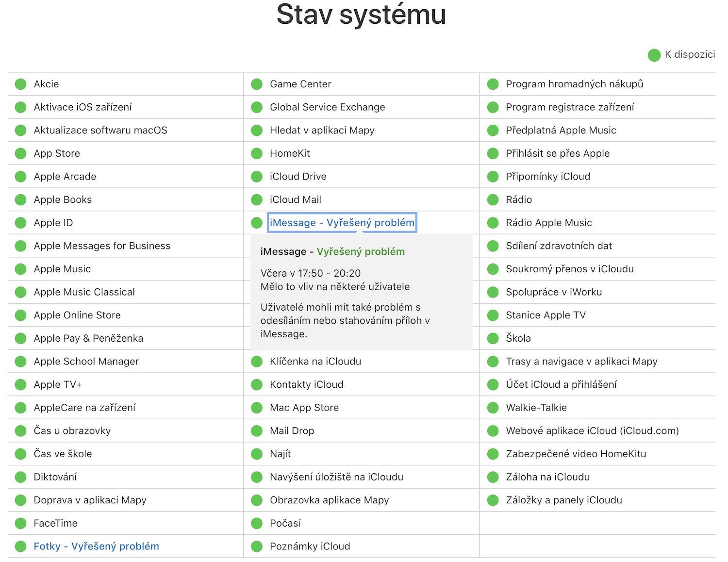Select the Obrazovka aplikace Mapy entry
Screen dimensions: 728x562
pos(330,500)
